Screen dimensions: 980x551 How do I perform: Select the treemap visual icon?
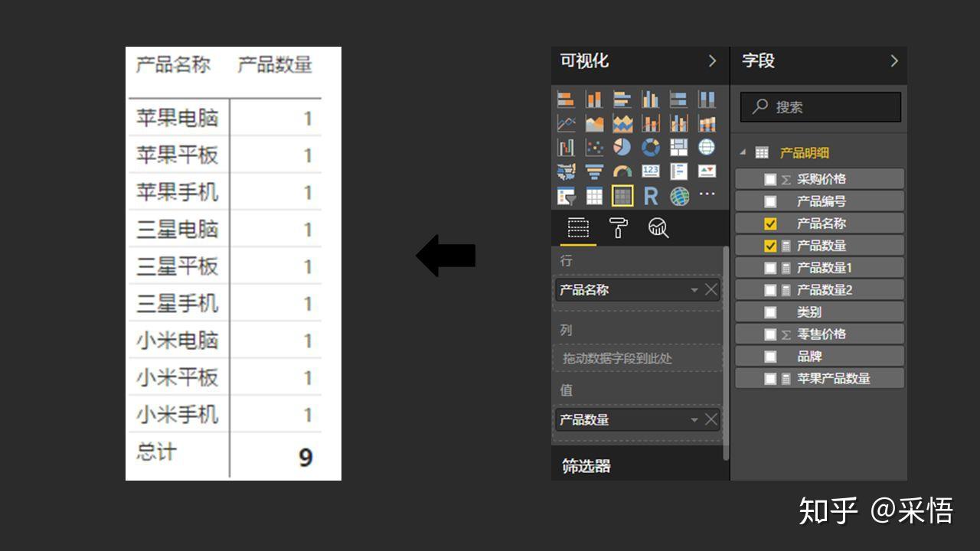(678, 147)
